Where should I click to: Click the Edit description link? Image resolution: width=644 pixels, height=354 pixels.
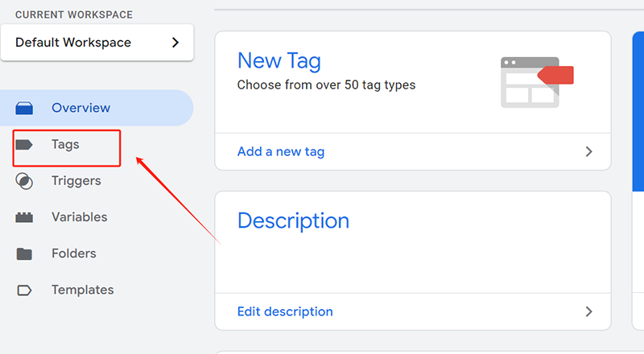pyautogui.click(x=285, y=311)
